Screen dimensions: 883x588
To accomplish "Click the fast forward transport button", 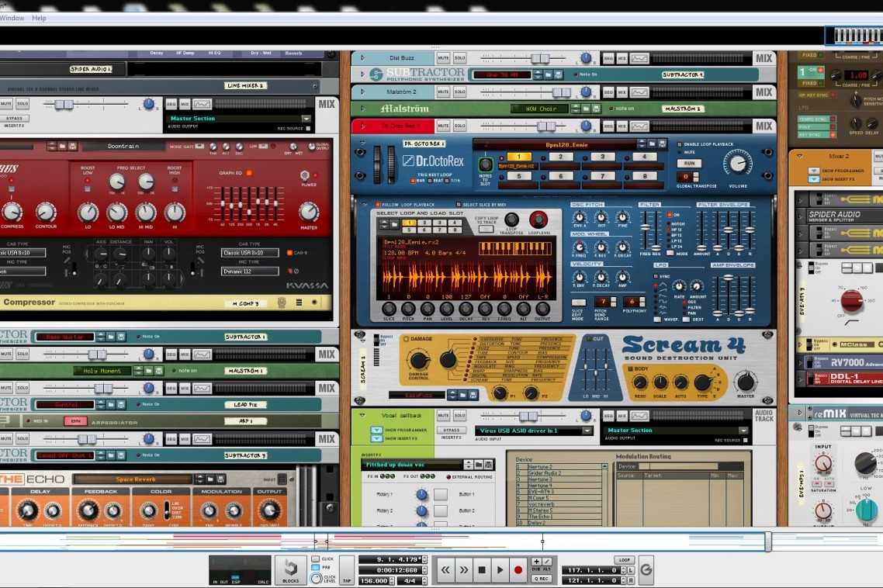I will coord(463,570).
